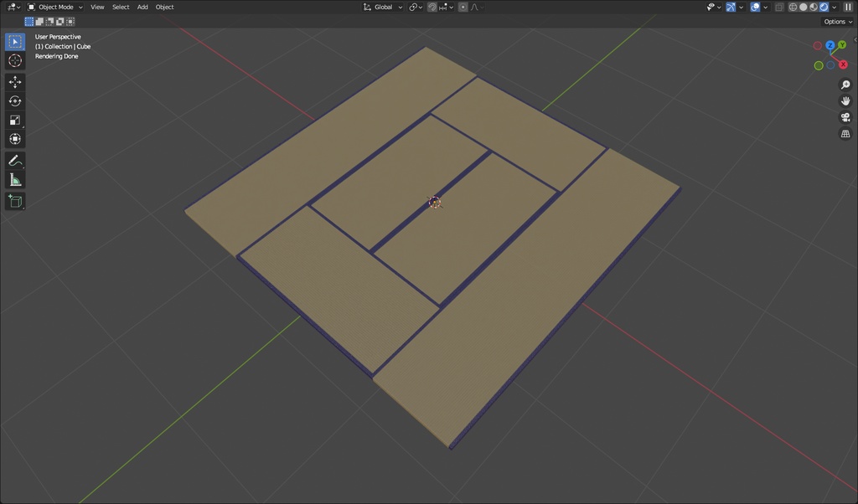
Task: Select the Cursor tool
Action: coord(15,60)
